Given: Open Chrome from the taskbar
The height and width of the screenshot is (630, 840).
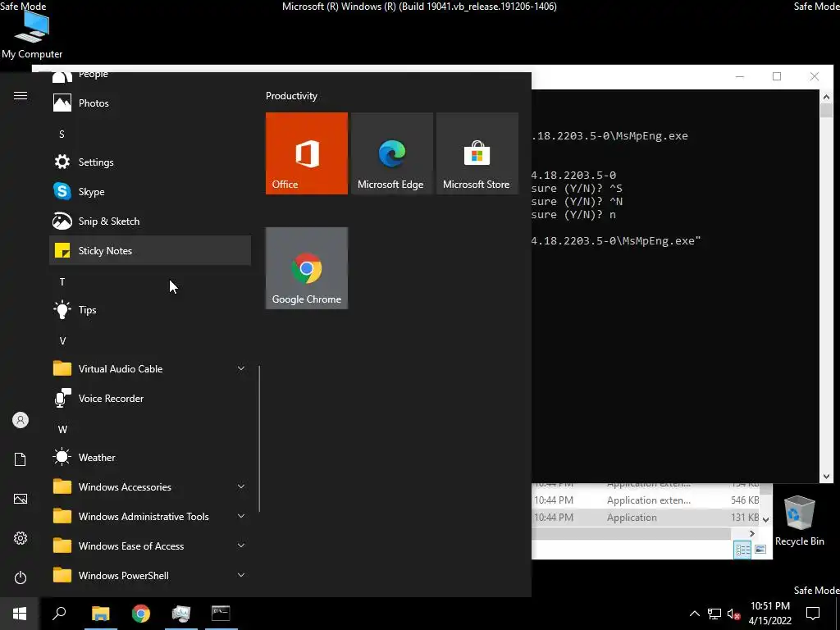Looking at the screenshot, I should (x=141, y=614).
